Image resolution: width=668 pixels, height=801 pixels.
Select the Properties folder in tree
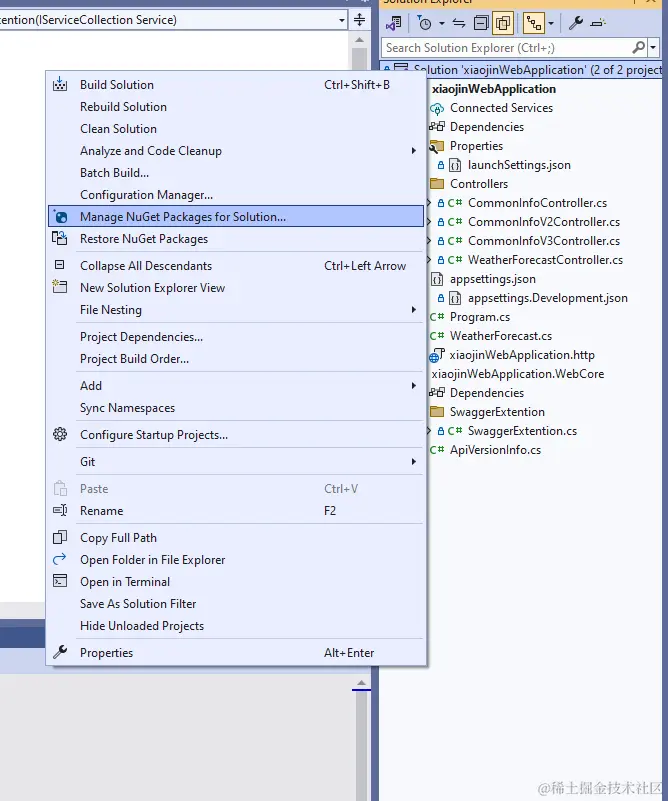pyautogui.click(x=476, y=146)
